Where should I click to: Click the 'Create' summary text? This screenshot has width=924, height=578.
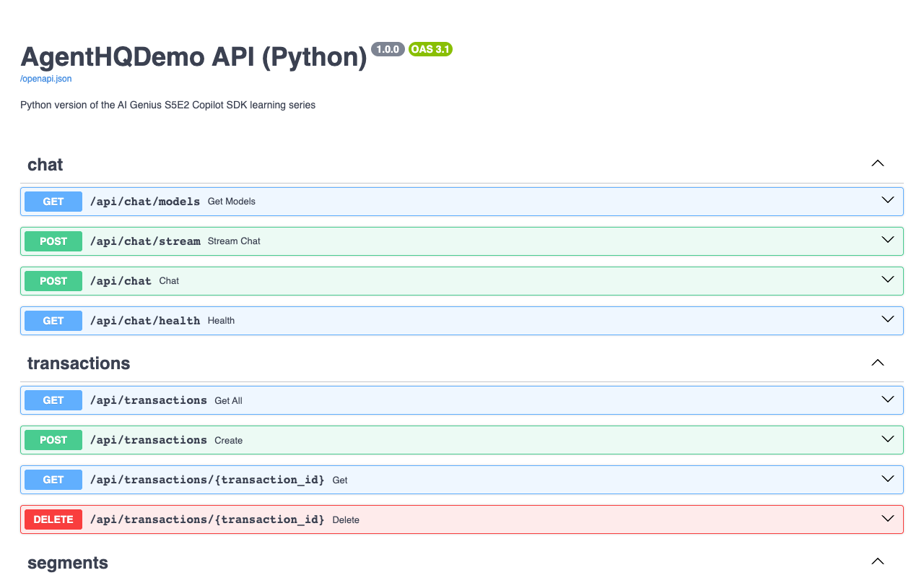coord(229,440)
